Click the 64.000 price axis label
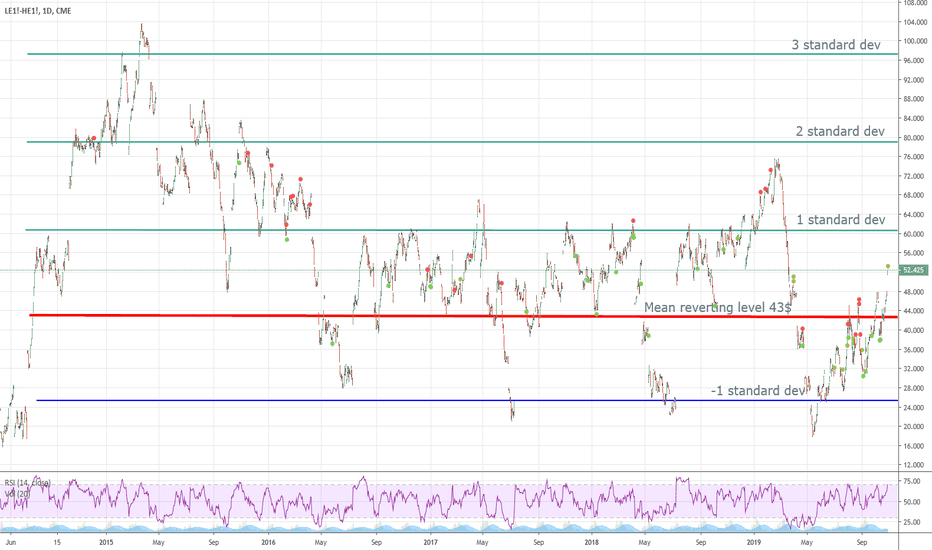 [915, 215]
